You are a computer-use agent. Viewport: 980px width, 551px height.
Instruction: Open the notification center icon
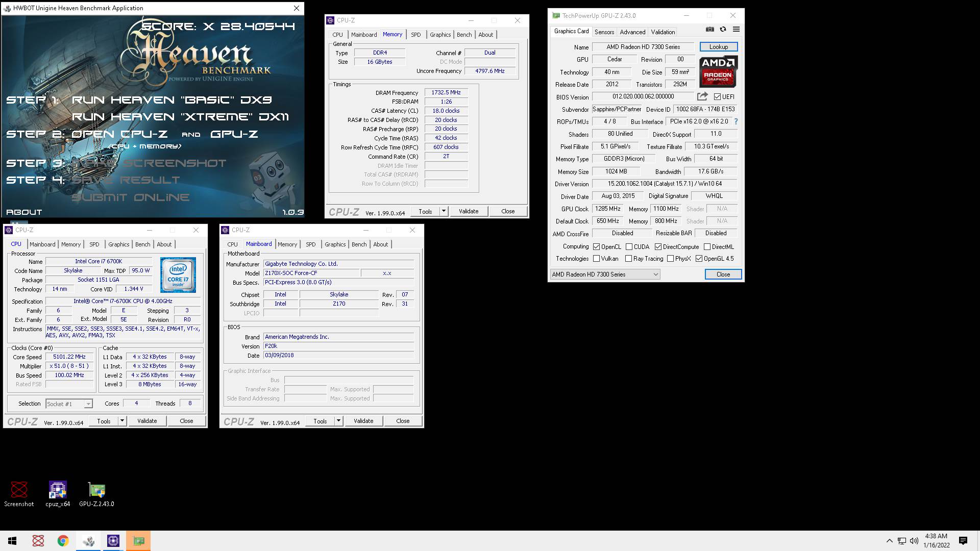coord(963,541)
